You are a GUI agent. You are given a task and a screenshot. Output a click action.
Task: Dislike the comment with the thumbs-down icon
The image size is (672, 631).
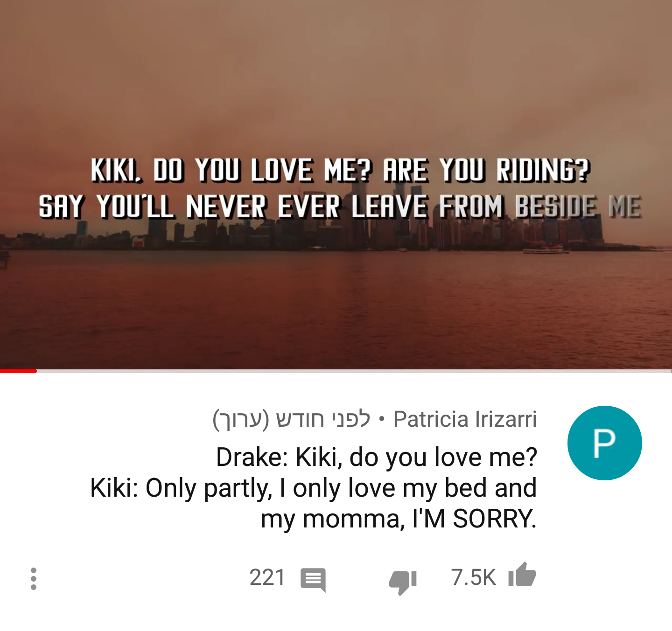coord(403,582)
